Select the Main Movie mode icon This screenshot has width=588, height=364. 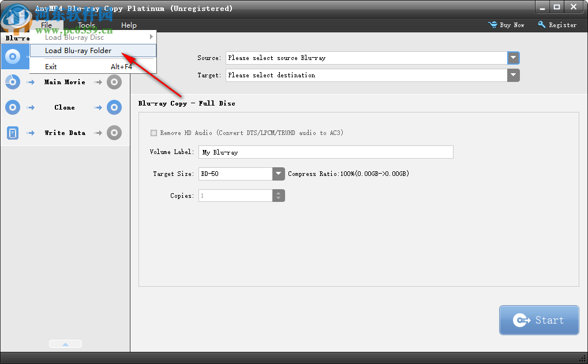tap(12, 81)
